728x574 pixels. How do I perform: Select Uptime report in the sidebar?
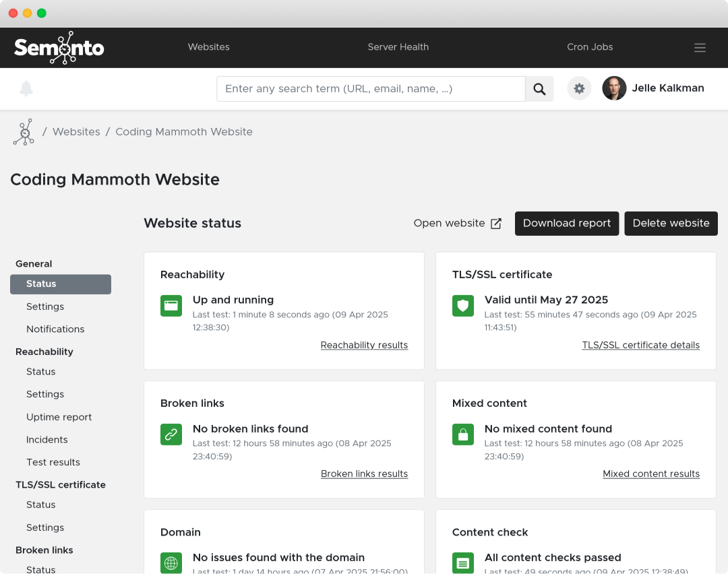(59, 417)
